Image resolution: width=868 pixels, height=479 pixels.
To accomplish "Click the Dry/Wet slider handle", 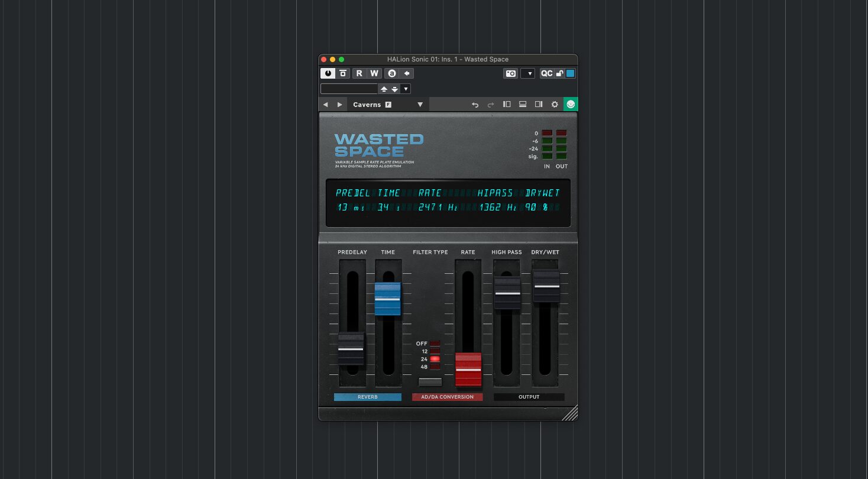I will (546, 286).
